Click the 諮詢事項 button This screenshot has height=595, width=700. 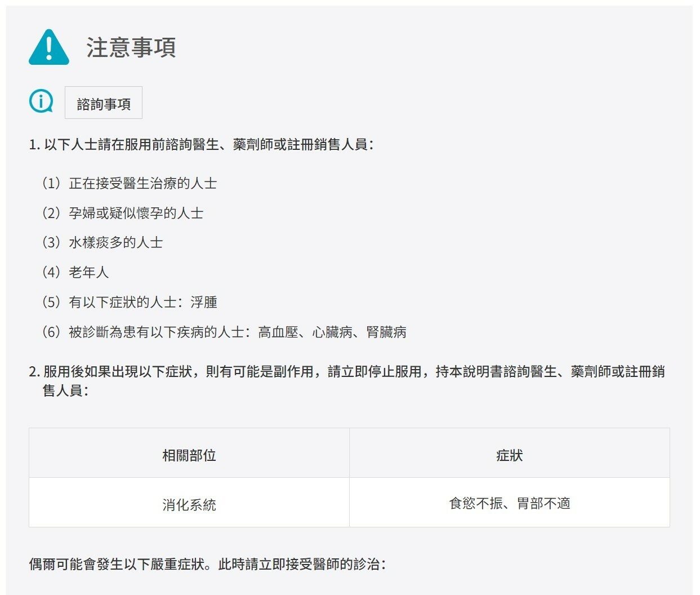[104, 103]
